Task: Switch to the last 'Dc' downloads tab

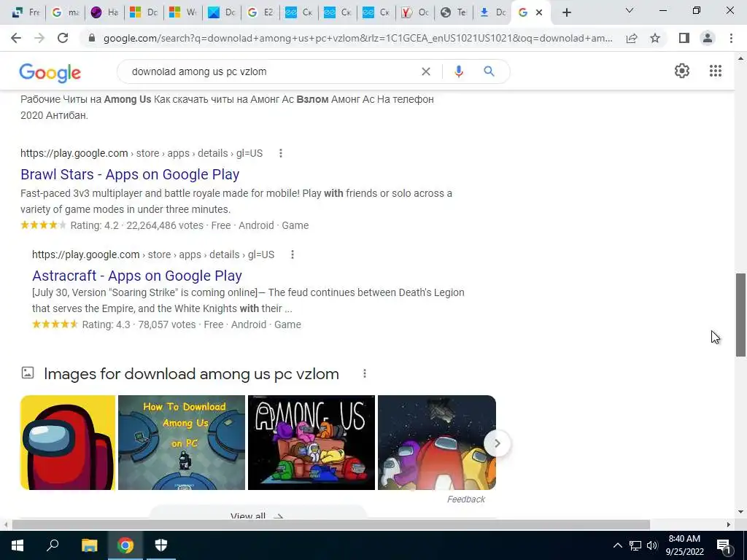Action: click(x=492, y=12)
